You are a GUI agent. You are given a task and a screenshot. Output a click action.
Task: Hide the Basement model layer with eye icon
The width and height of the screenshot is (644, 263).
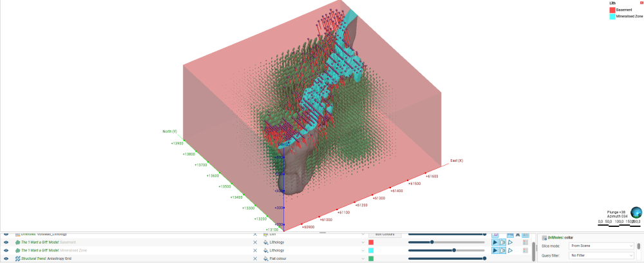click(6, 242)
